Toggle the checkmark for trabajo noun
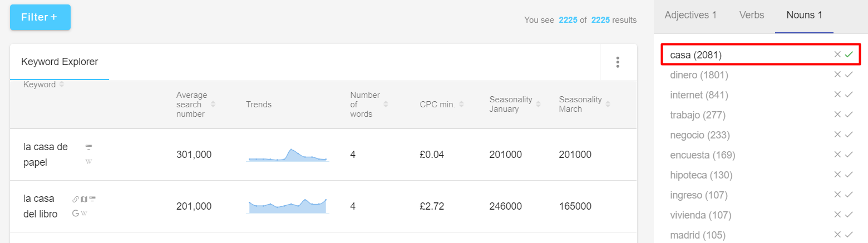This screenshot has width=868, height=243. point(849,115)
